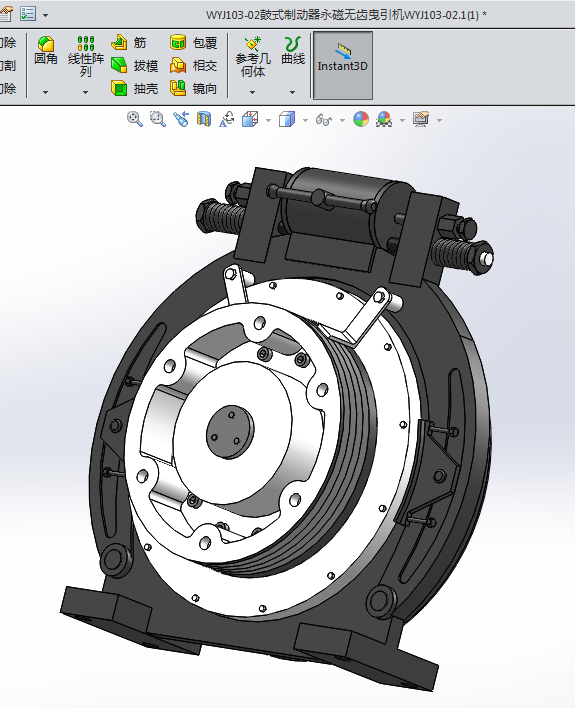This screenshot has height=708, width=575.
Task: Expand the 参考几何体 dropdown arrow
Action: (252, 92)
